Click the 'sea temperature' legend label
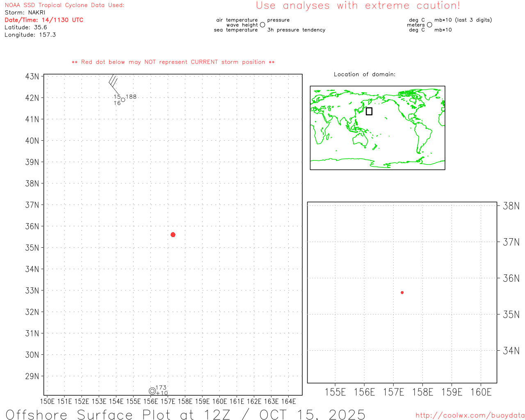Image resolution: width=525 pixels, height=420 pixels. pyautogui.click(x=236, y=30)
